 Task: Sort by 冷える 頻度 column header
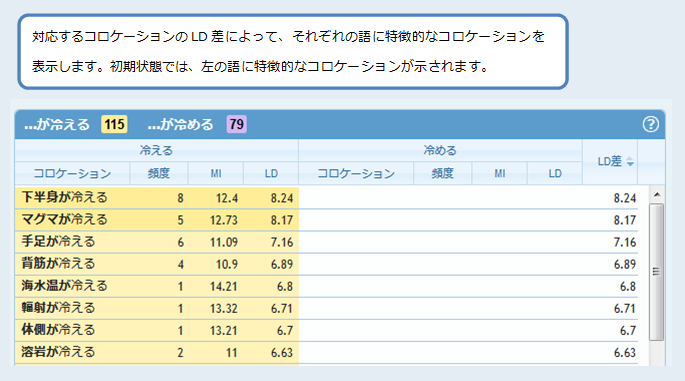159,173
